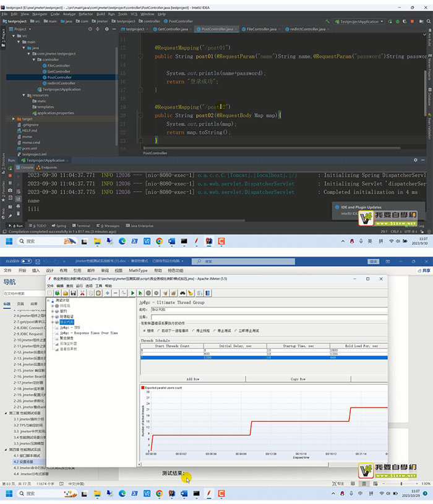Click JMeter's Collapse all minus icon
Image resolution: width=433 pixels, height=504 pixels.
coord(116,293)
